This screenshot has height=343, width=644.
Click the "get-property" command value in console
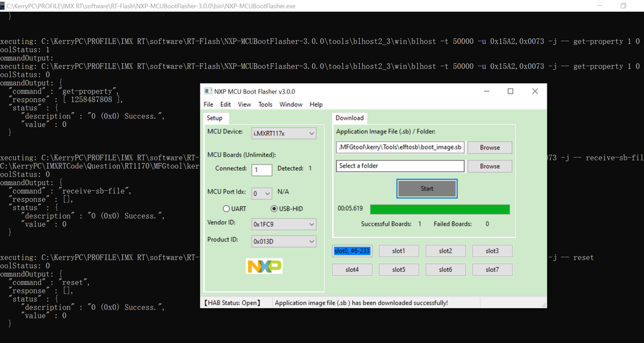tap(89, 91)
